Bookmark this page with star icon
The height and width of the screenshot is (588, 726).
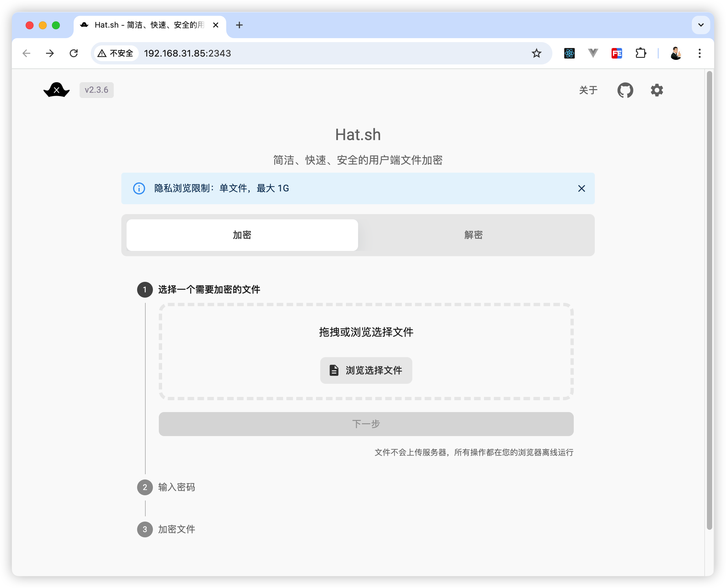[536, 53]
